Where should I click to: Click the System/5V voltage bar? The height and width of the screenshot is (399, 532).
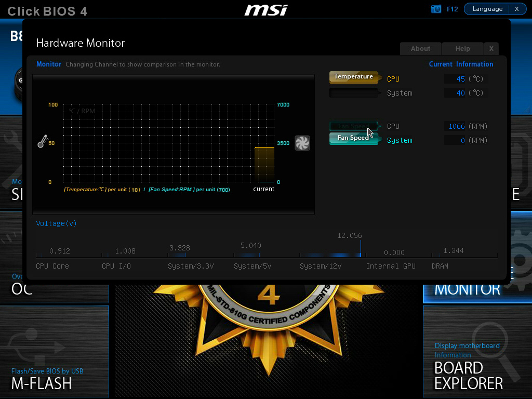coord(247,255)
